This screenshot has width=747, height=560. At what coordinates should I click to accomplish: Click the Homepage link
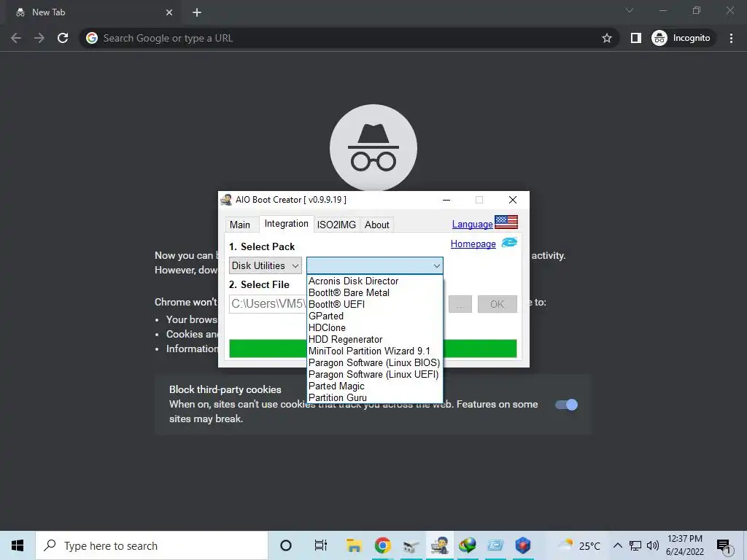pyautogui.click(x=473, y=244)
